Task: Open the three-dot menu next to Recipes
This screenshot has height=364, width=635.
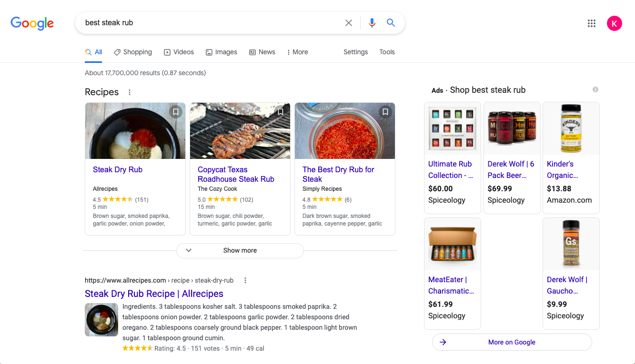Action: point(130,92)
